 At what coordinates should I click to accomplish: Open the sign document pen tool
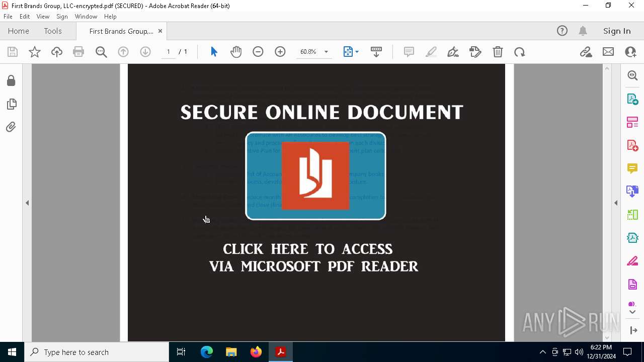point(453,52)
